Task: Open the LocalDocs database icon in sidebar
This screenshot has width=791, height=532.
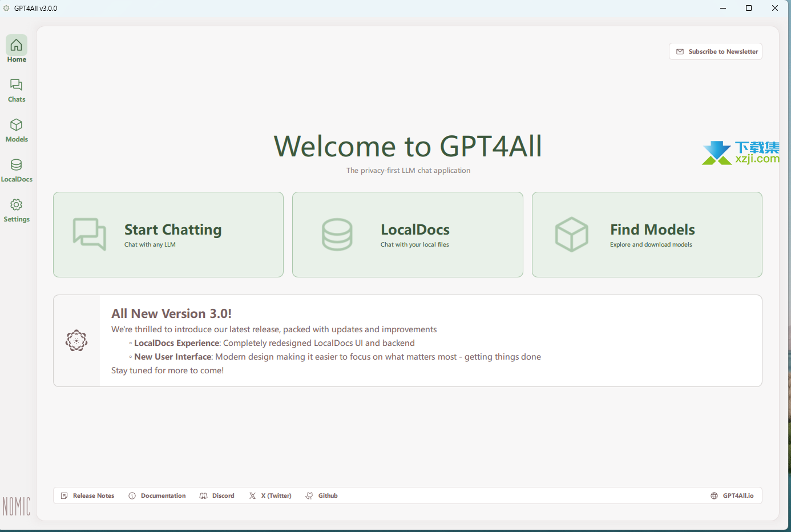Action: click(x=17, y=165)
